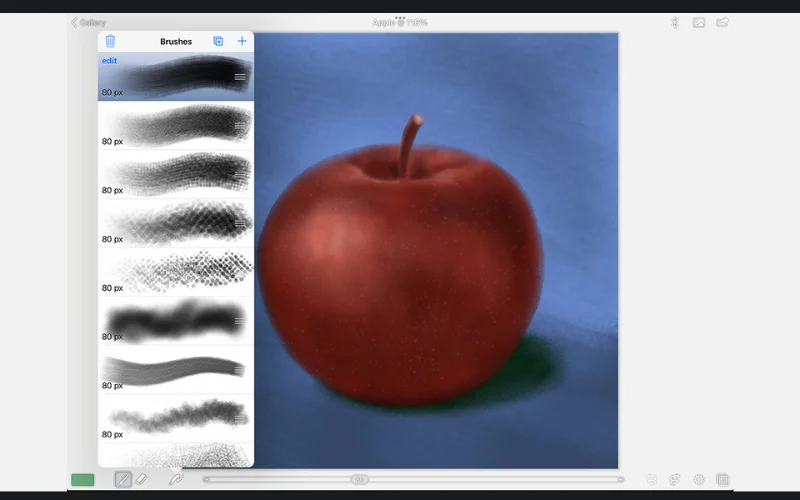Open the insert image icon

coord(698,22)
